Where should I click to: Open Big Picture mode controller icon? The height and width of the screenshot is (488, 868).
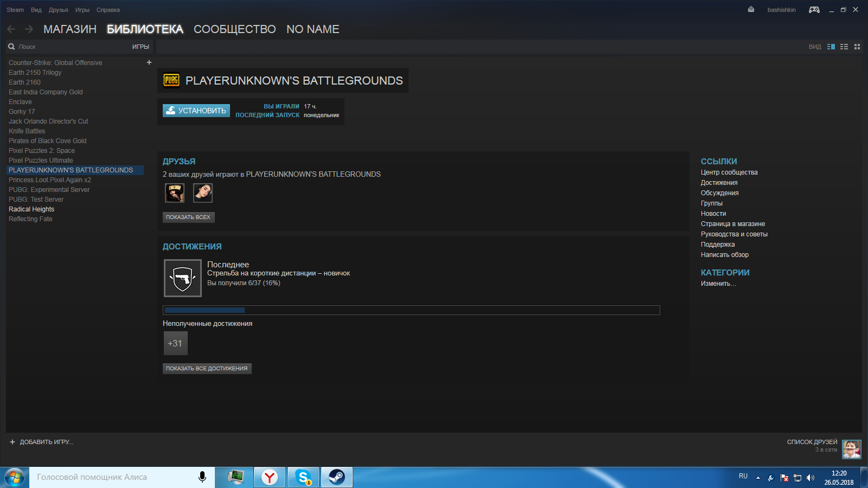coord(814,10)
